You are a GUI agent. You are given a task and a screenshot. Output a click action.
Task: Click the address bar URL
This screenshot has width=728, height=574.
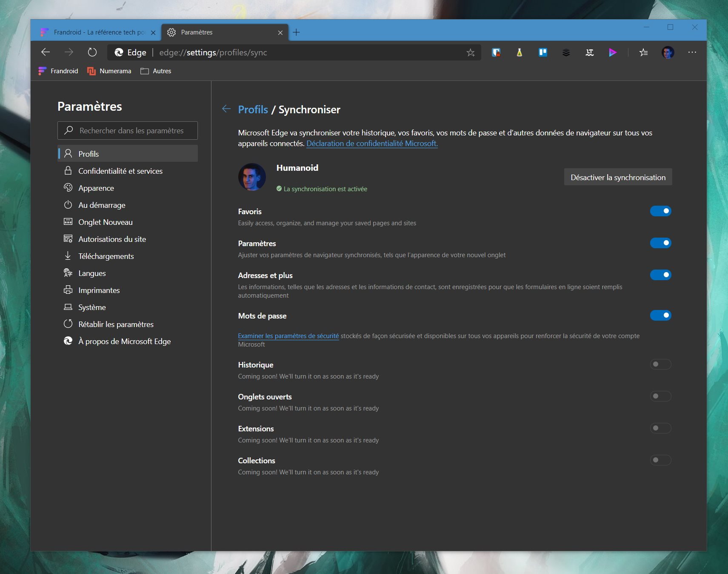tap(213, 52)
